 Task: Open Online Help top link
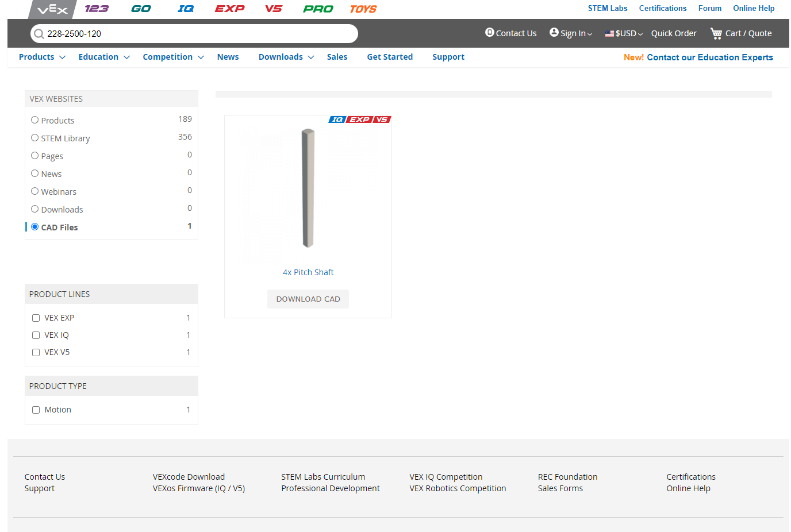click(x=754, y=8)
